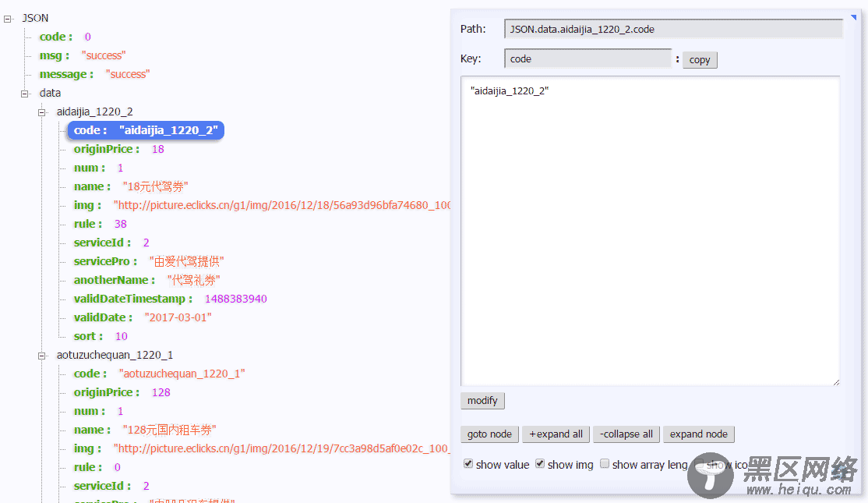
Task: Select the msg : "success" row
Action: (x=83, y=55)
